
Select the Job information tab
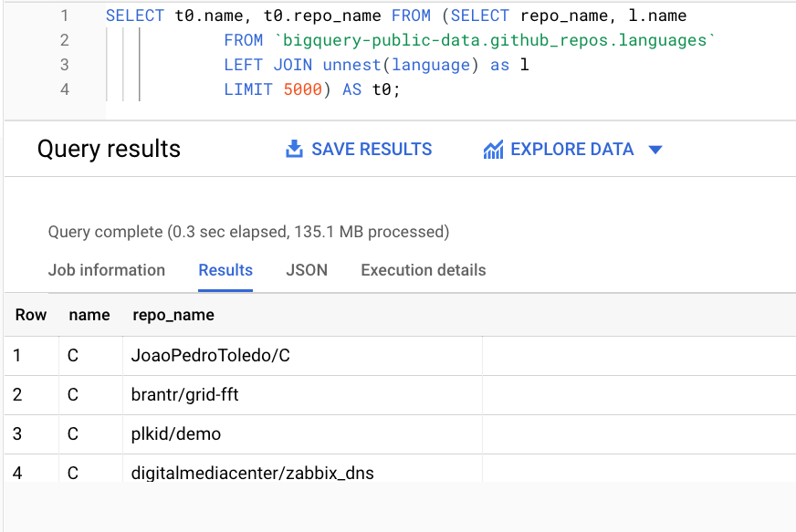106,270
